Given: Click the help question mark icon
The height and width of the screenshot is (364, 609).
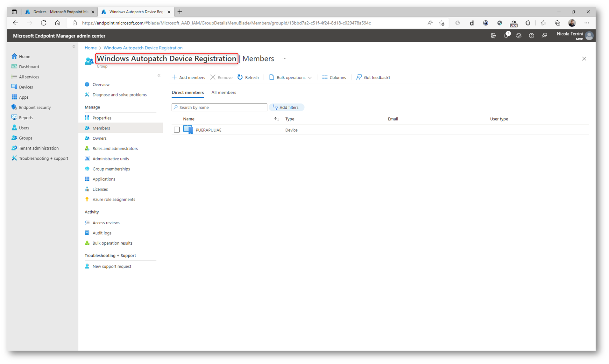Looking at the screenshot, I should 531,36.
